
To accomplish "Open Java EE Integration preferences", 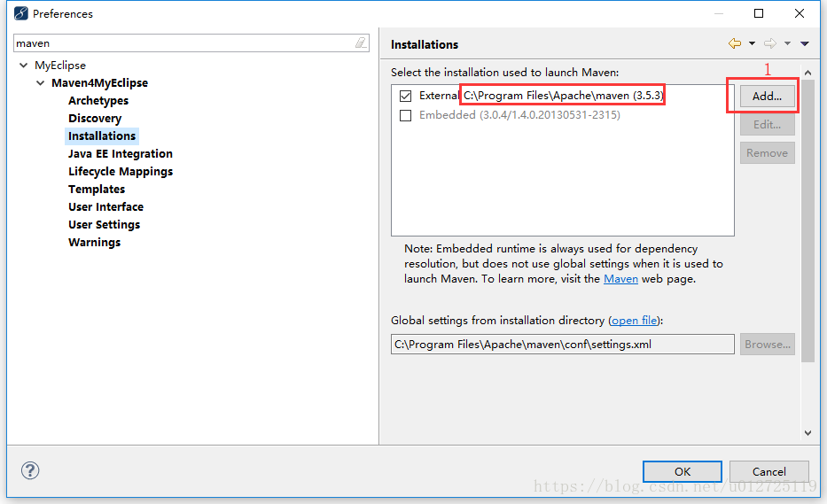I will click(121, 154).
